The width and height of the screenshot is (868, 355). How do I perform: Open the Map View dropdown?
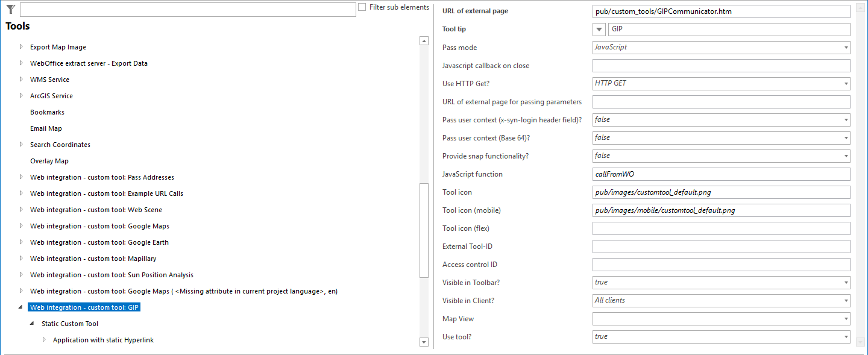pos(844,318)
